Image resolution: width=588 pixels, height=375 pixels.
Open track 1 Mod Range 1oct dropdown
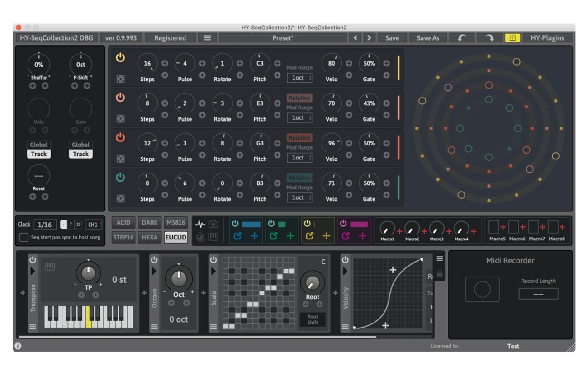(x=299, y=78)
